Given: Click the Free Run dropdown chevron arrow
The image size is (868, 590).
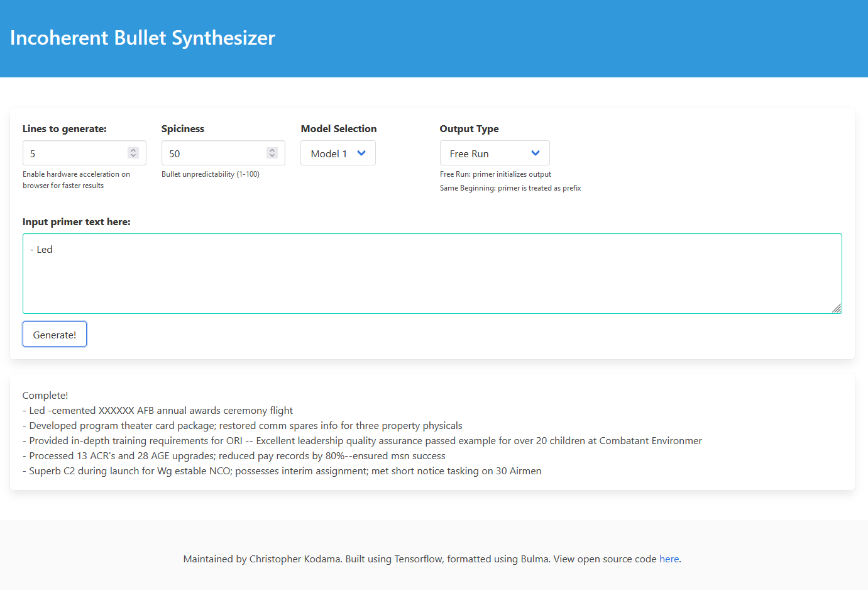Looking at the screenshot, I should tap(536, 153).
